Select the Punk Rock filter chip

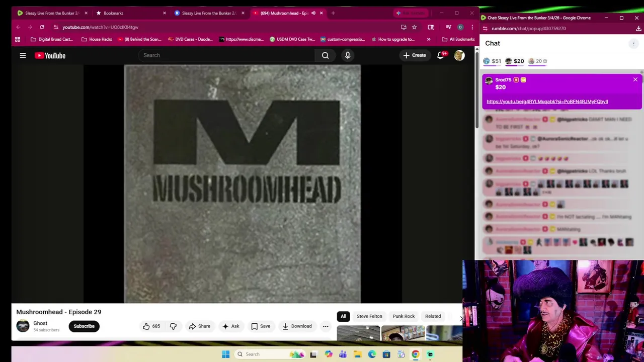[404, 316]
